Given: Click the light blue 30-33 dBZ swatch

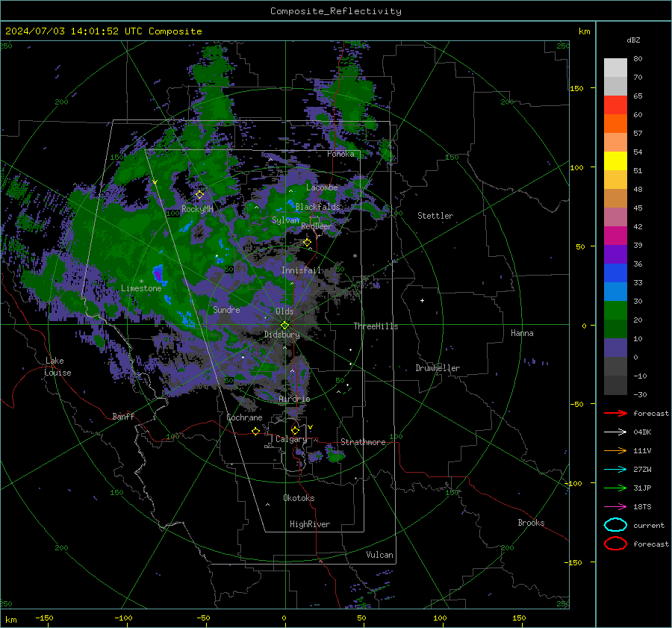Looking at the screenshot, I should [x=615, y=291].
